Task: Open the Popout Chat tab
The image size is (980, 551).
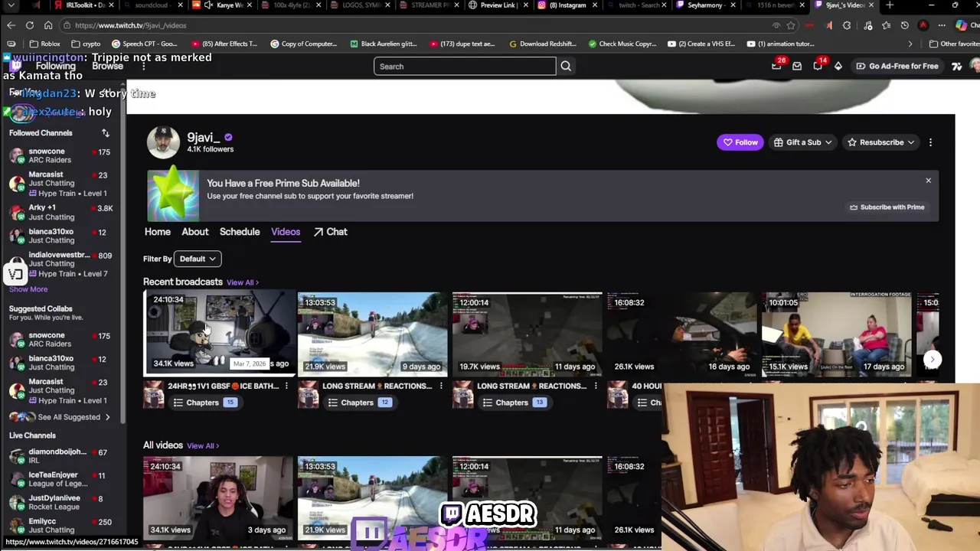Action: 330,232
